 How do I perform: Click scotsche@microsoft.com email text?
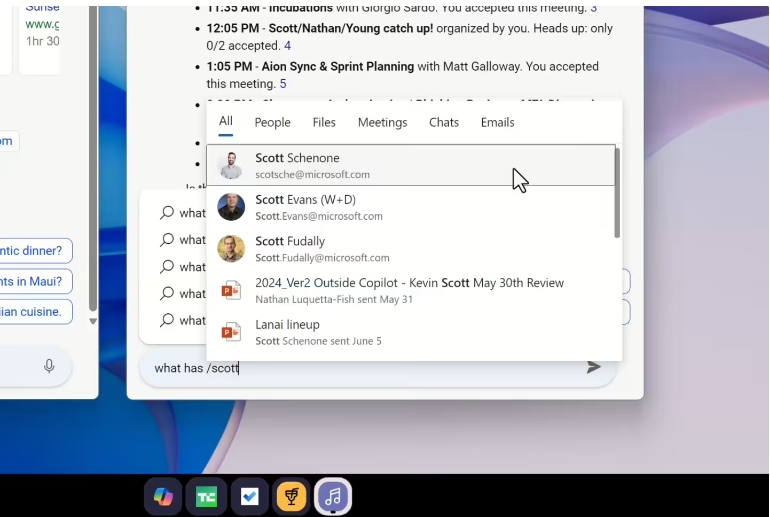point(312,175)
